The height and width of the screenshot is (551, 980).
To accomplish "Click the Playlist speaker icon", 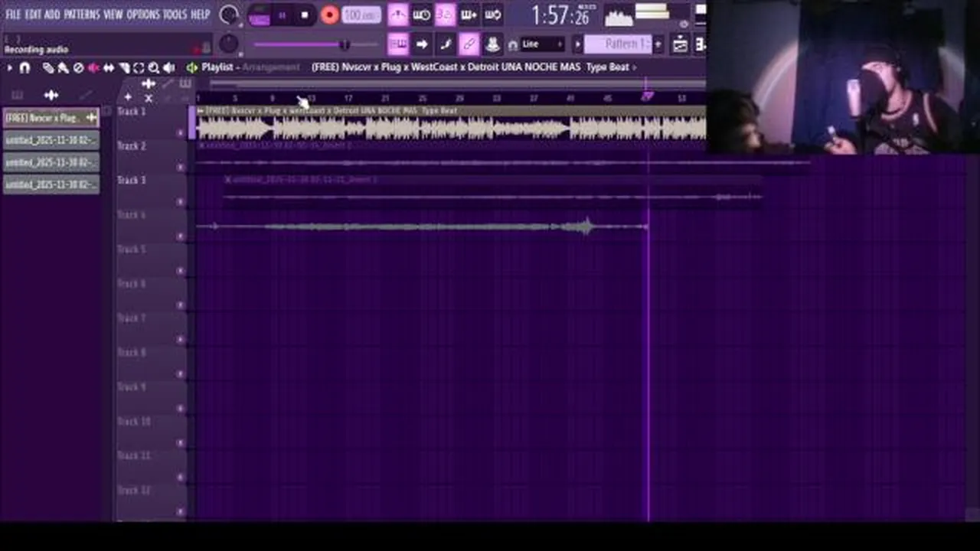I will point(192,67).
